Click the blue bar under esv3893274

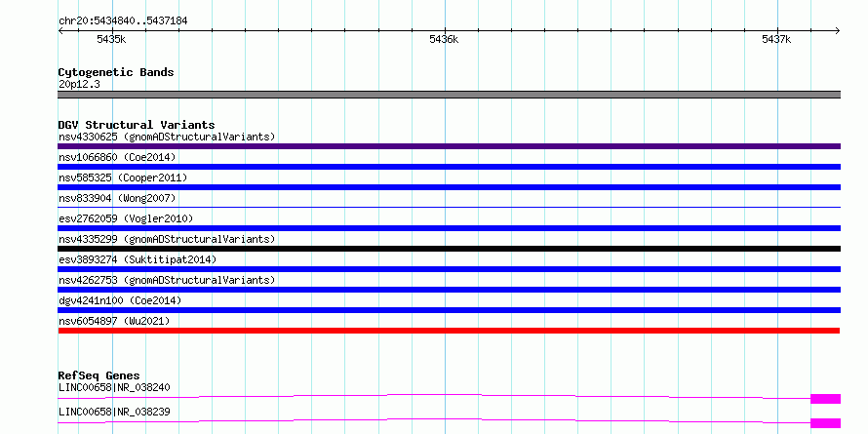point(449,269)
